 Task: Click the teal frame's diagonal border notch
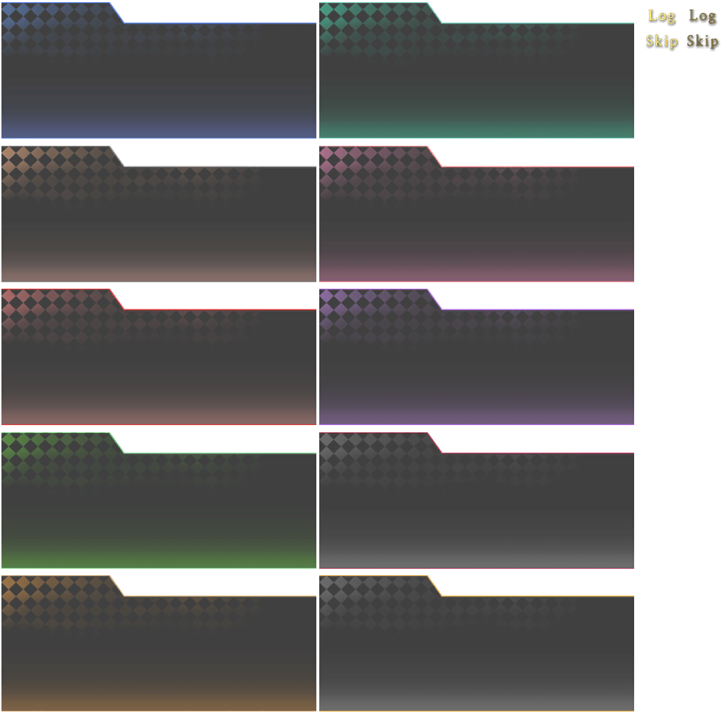tap(437, 11)
